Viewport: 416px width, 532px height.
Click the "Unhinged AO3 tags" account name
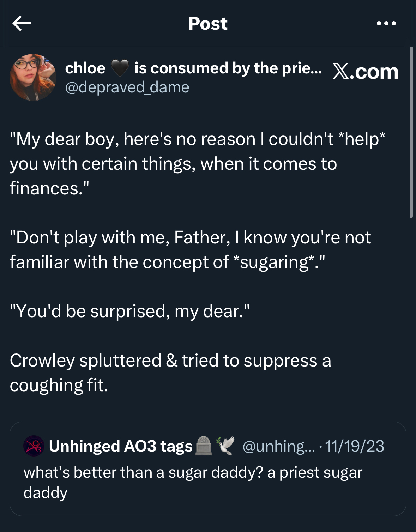(x=120, y=446)
